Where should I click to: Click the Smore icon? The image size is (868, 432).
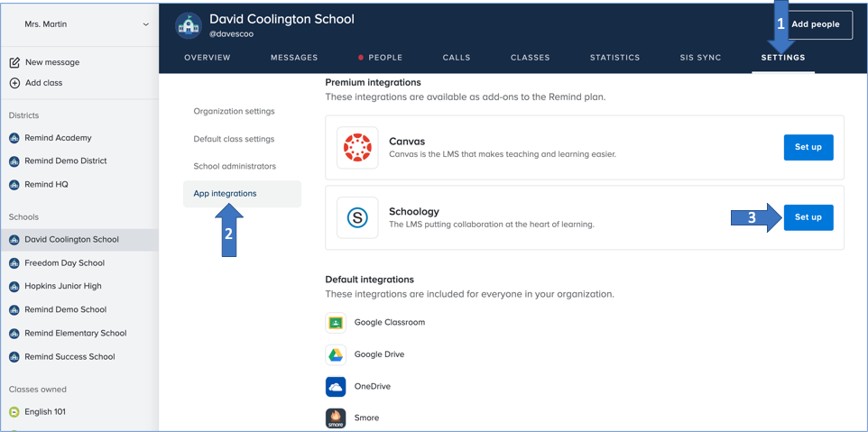336,418
